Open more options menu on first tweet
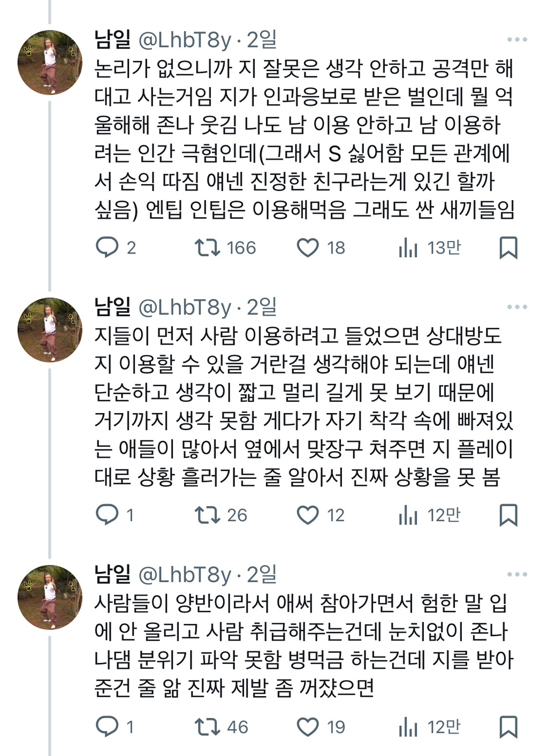This screenshot has height=756, width=548. point(517,40)
